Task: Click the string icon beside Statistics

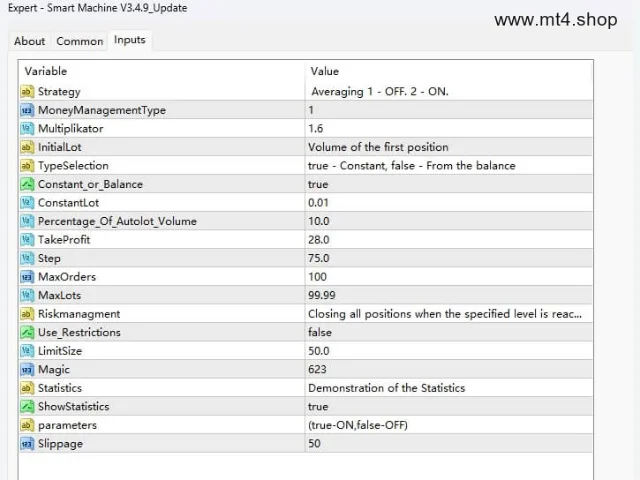Action: [x=27, y=388]
